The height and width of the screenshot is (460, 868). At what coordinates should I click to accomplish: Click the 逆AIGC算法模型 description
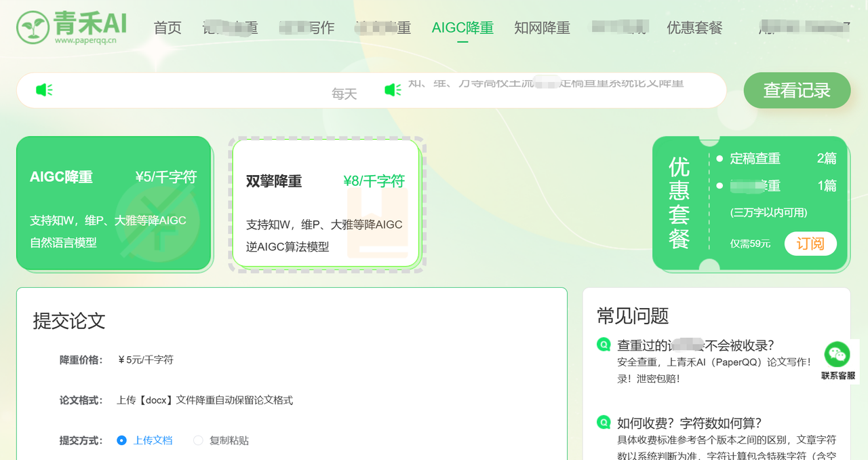point(288,247)
